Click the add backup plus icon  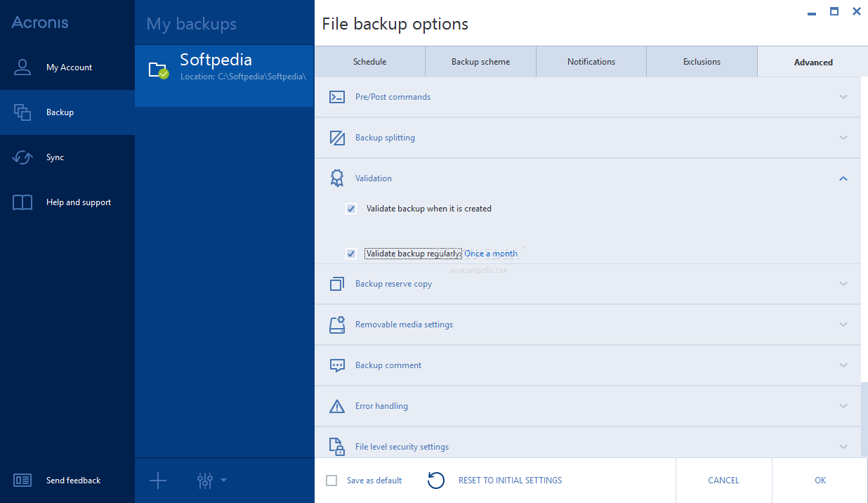[158, 481]
